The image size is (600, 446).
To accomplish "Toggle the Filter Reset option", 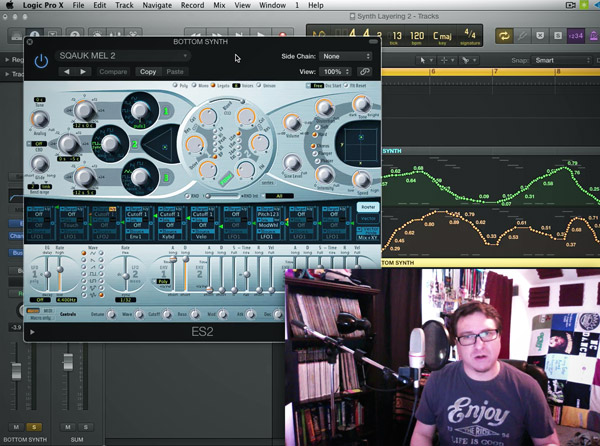I will pos(347,86).
